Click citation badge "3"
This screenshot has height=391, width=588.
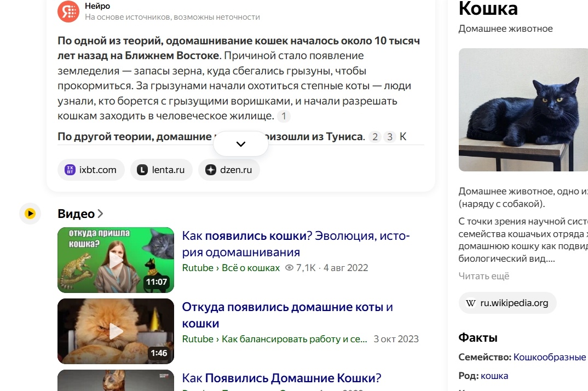tap(389, 136)
